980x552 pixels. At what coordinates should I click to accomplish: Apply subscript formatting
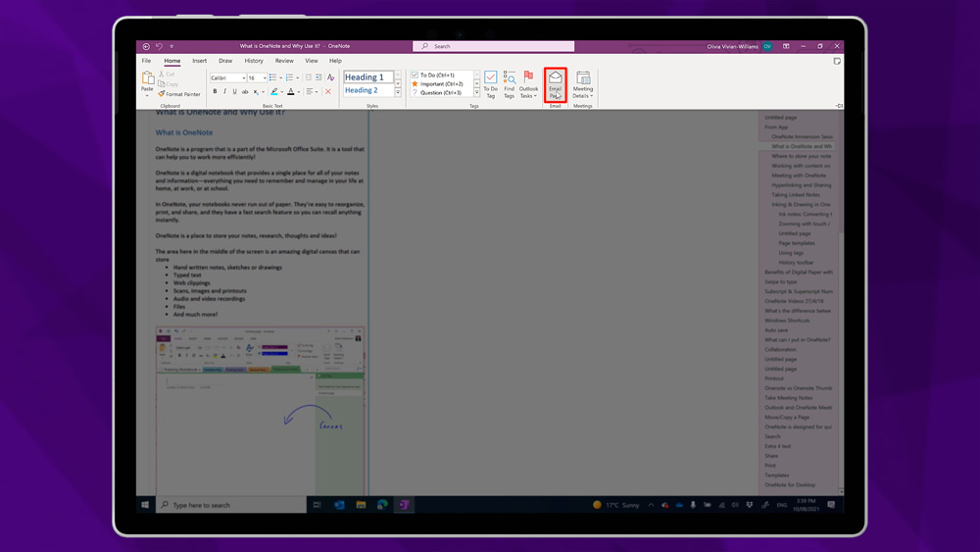[256, 92]
